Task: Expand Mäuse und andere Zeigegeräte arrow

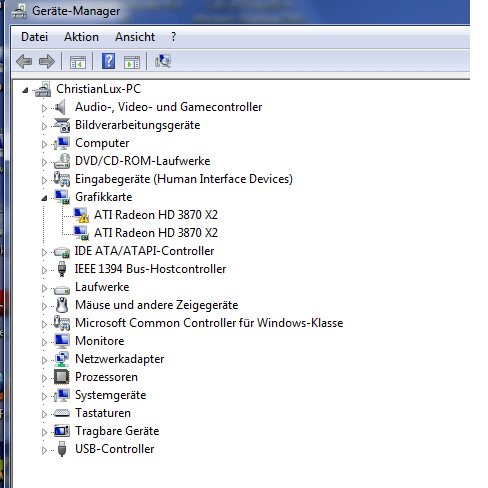Action: coord(44,306)
